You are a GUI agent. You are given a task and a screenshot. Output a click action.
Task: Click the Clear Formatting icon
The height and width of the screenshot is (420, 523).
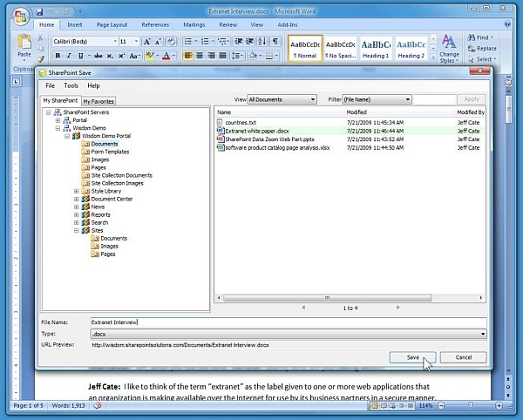point(171,41)
